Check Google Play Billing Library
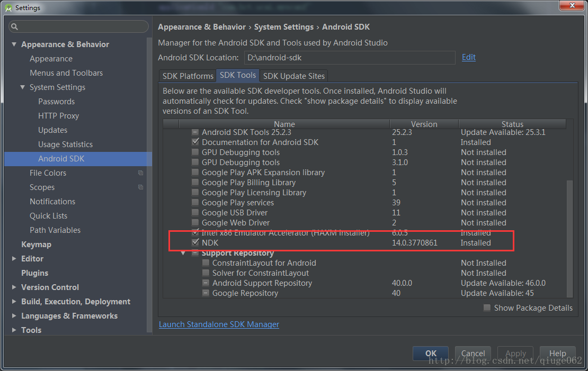 (195, 183)
